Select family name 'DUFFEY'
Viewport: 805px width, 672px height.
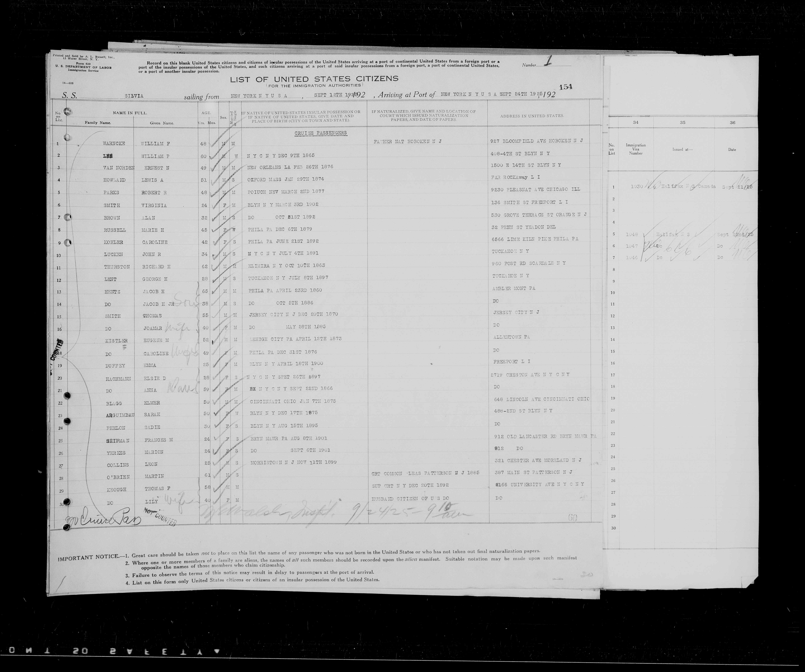click(115, 366)
